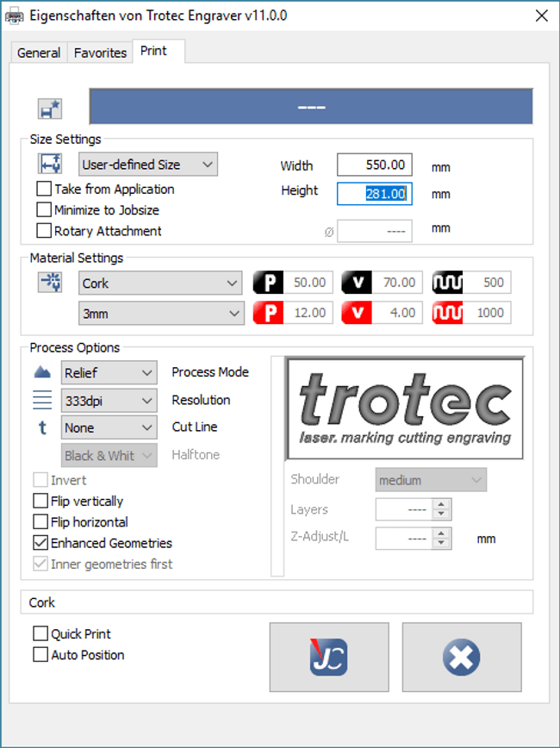Enable Rotary Attachment checkbox
Image resolution: width=560 pixels, height=748 pixels.
pos(44,231)
